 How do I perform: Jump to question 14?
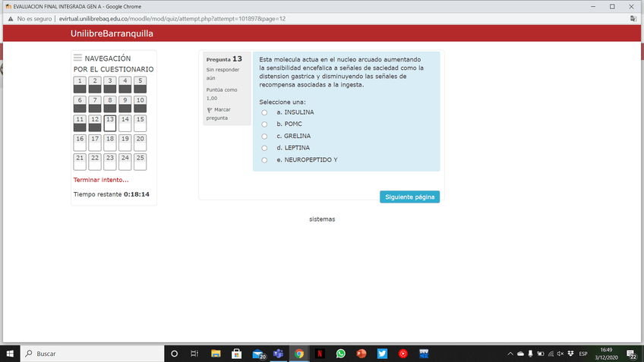point(125,123)
